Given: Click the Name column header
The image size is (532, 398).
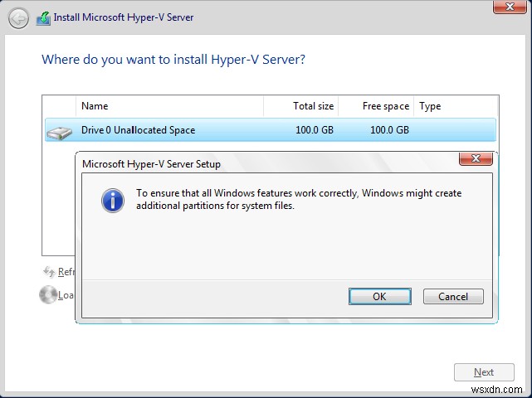Looking at the screenshot, I should (x=169, y=106).
